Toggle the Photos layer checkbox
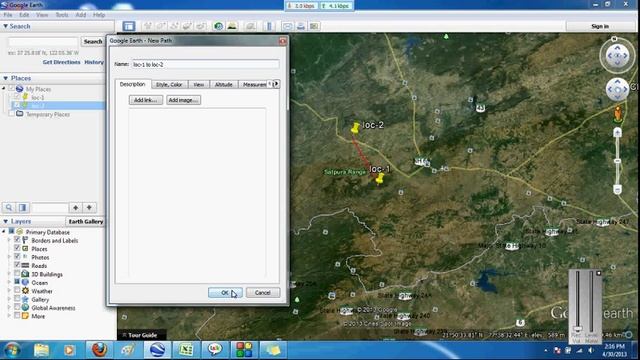 17,257
